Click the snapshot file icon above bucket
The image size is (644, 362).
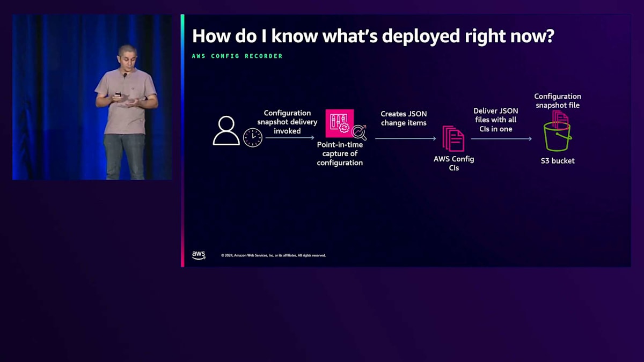click(x=560, y=120)
